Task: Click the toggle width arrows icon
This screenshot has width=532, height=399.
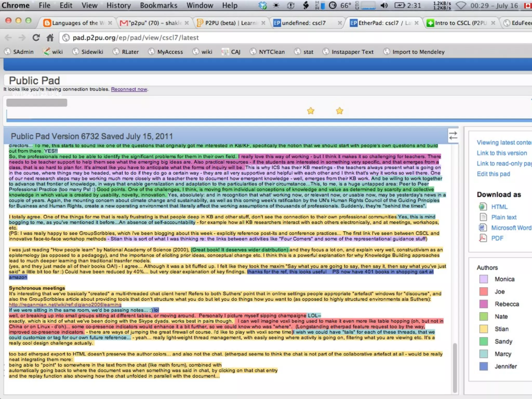Action: (x=453, y=135)
